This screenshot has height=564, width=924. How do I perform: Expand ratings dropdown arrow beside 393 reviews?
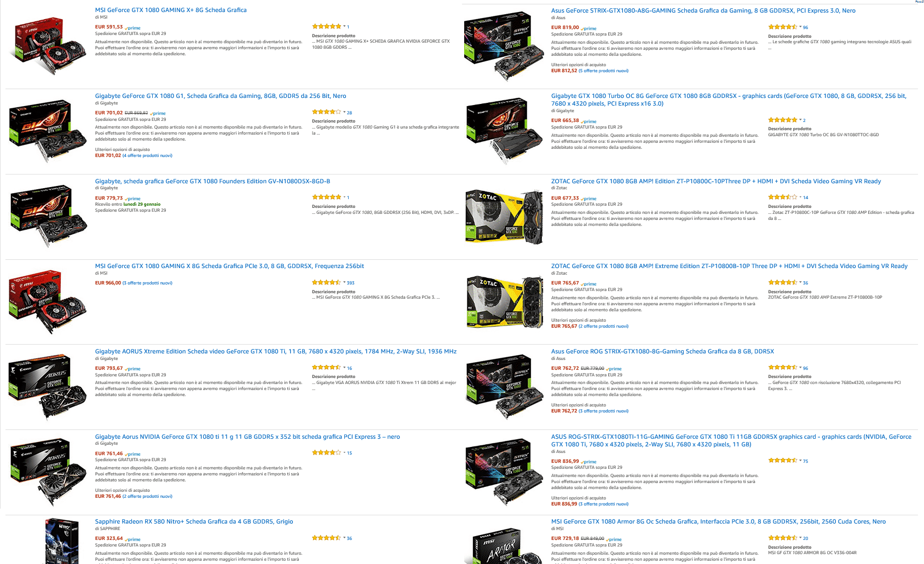344,282
